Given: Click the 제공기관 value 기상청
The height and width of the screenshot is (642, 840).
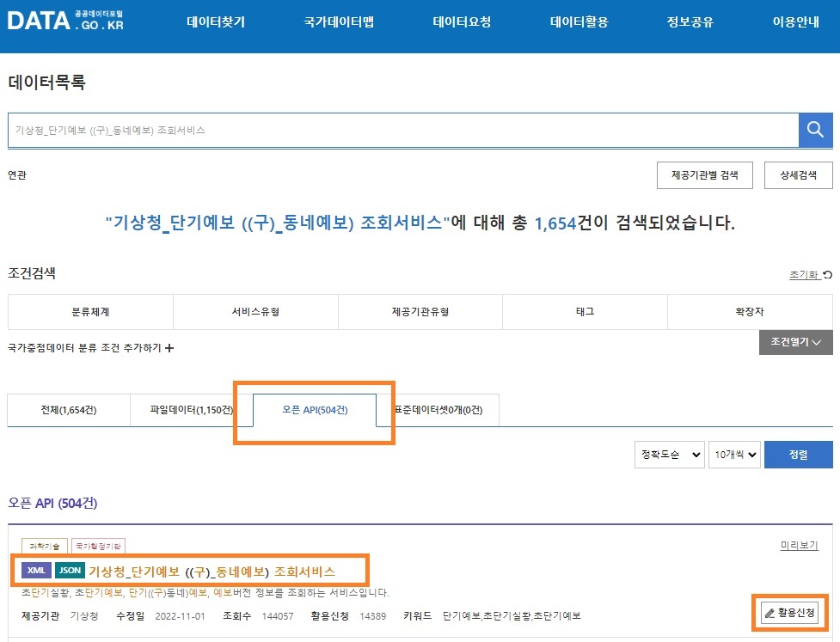Looking at the screenshot, I should click(84, 616).
